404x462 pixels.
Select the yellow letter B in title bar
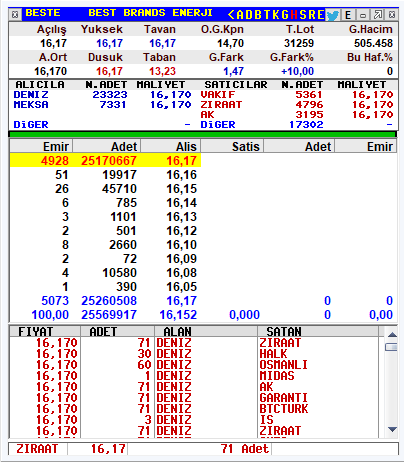click(x=258, y=15)
